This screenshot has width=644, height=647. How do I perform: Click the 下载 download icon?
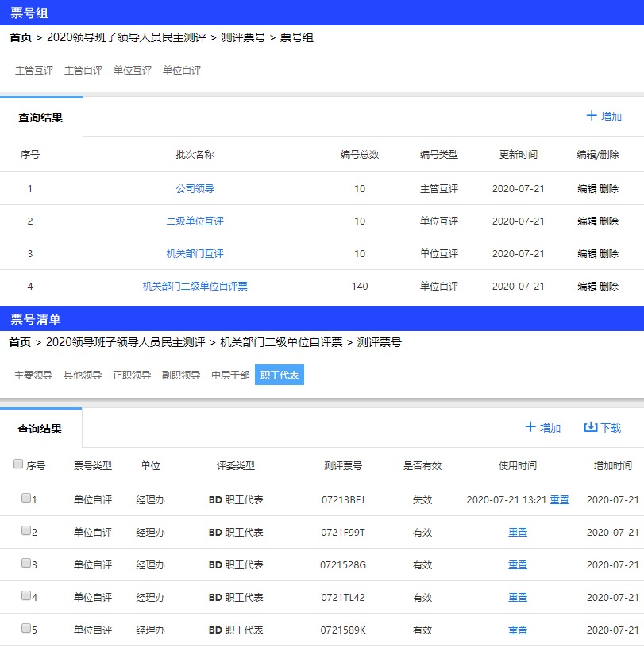[x=591, y=426]
